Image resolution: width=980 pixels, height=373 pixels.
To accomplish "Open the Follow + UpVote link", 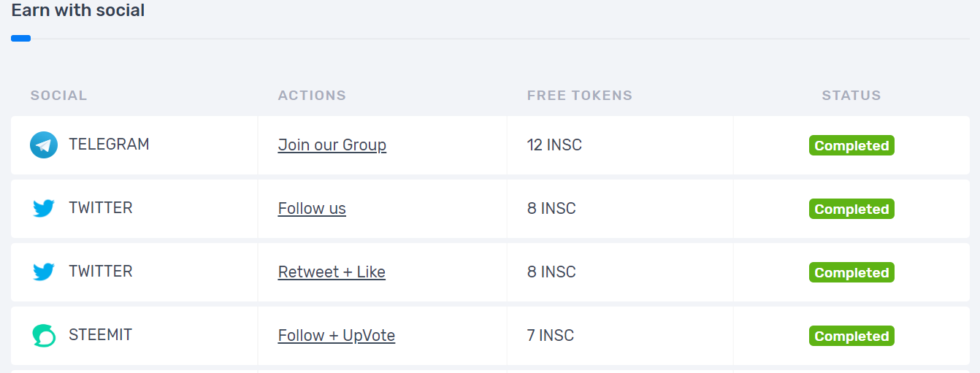I will coord(337,336).
